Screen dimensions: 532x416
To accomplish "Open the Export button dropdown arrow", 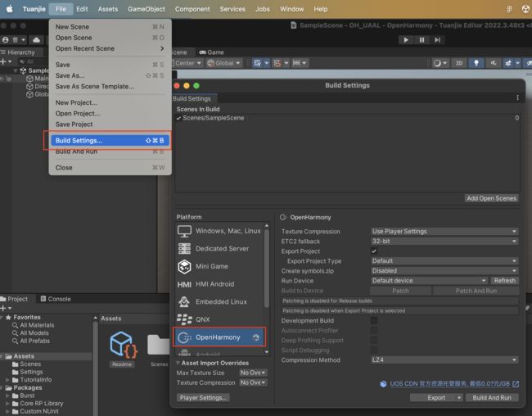I will 459,398.
